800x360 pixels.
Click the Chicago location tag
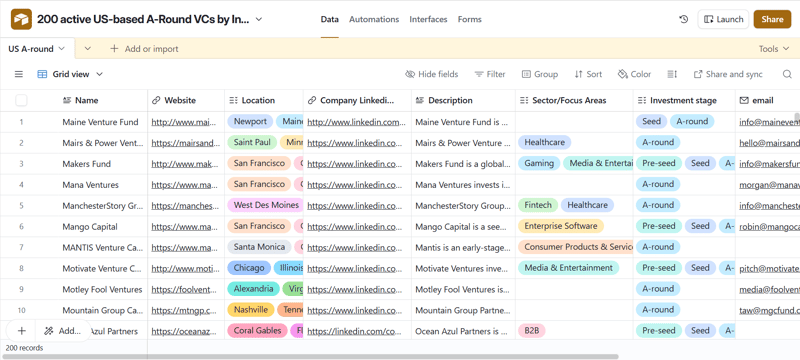[x=249, y=268]
